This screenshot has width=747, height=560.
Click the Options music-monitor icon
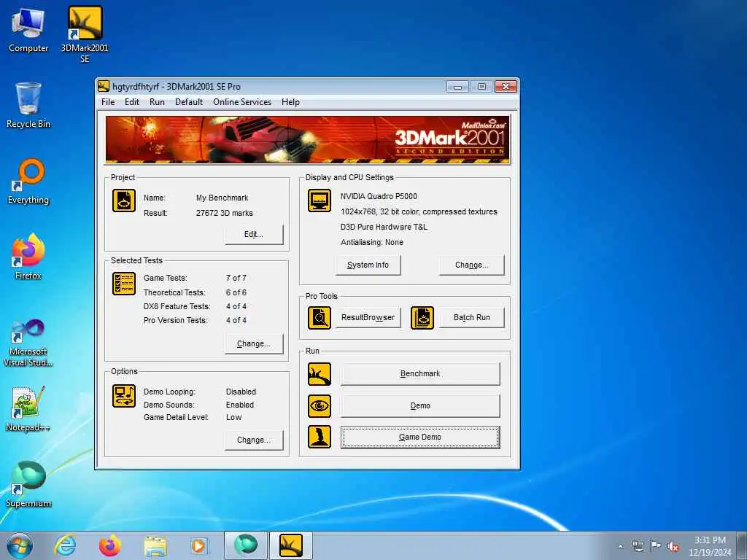[124, 396]
